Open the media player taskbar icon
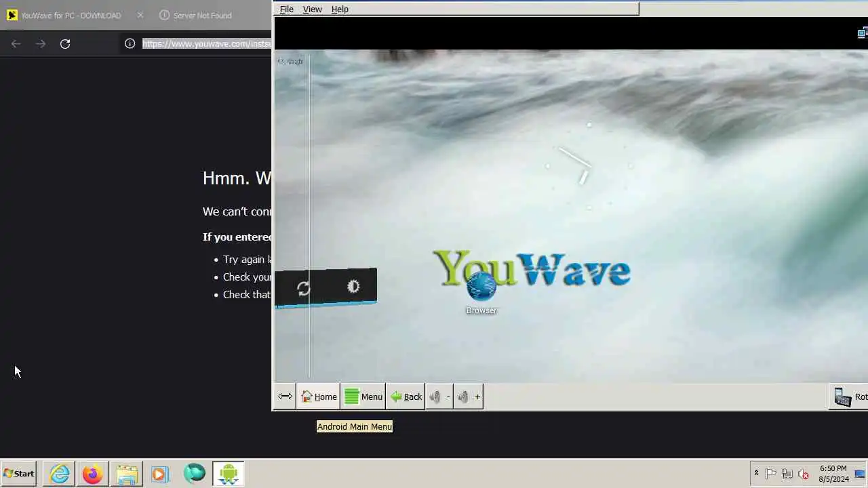Viewport: 868px width, 488px height. 159,474
